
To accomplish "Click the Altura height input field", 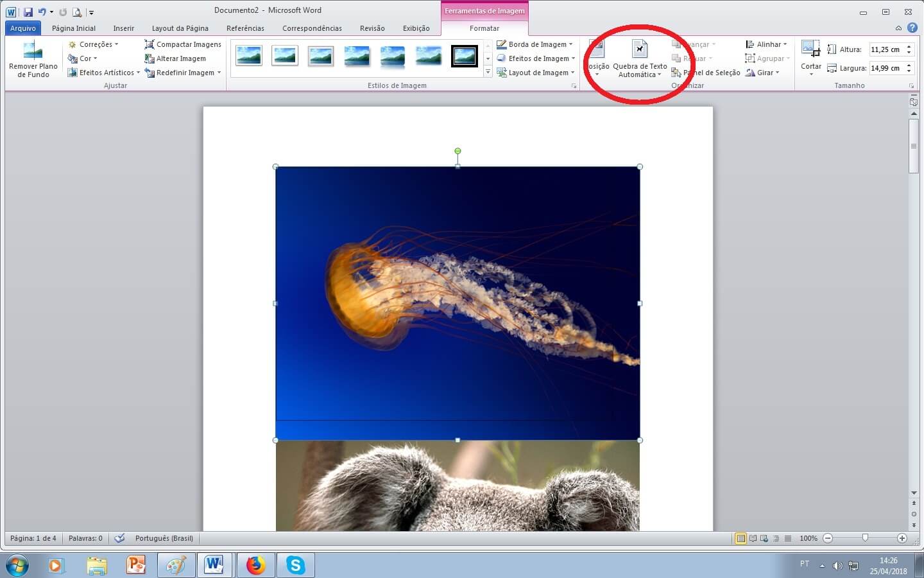I will pyautogui.click(x=886, y=49).
